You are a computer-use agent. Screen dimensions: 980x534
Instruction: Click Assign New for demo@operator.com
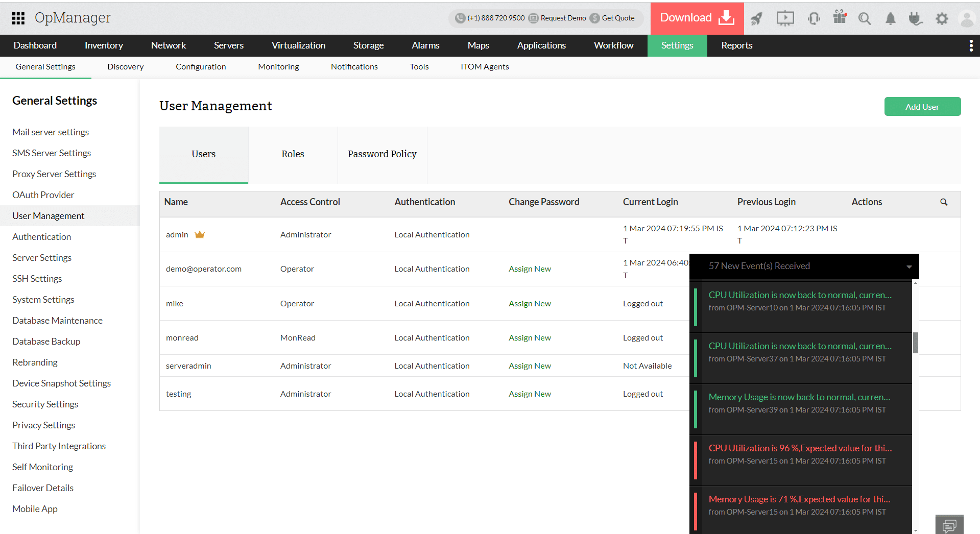(x=530, y=269)
